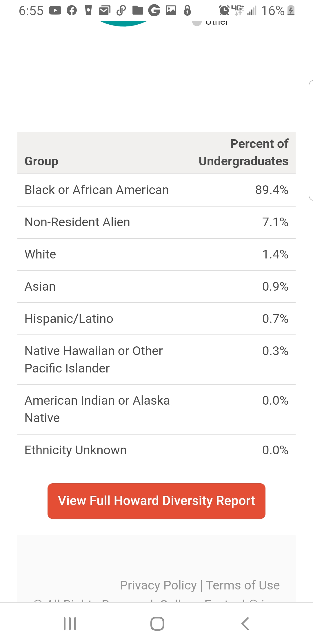Screen dimensions: 313x644
Task: Tap the YouTube notification icon
Action: 55,11
